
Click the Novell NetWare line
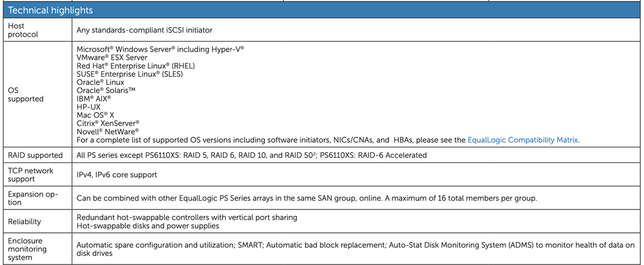[x=108, y=132]
